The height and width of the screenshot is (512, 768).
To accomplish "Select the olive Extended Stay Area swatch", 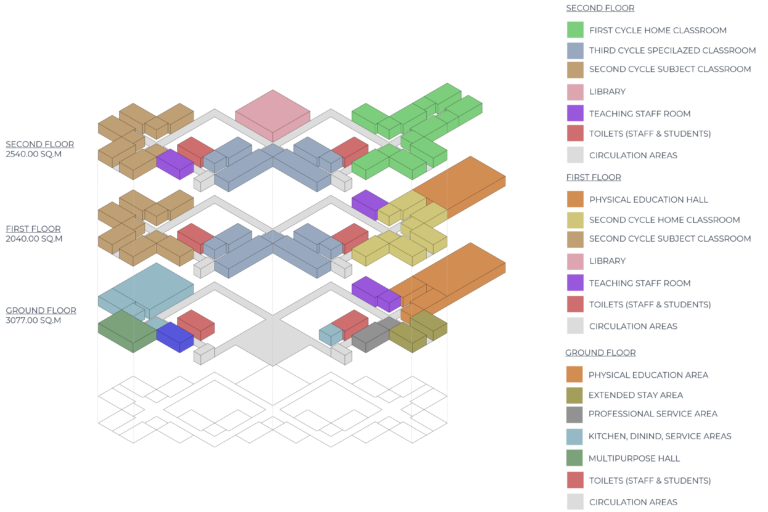I will (574, 395).
